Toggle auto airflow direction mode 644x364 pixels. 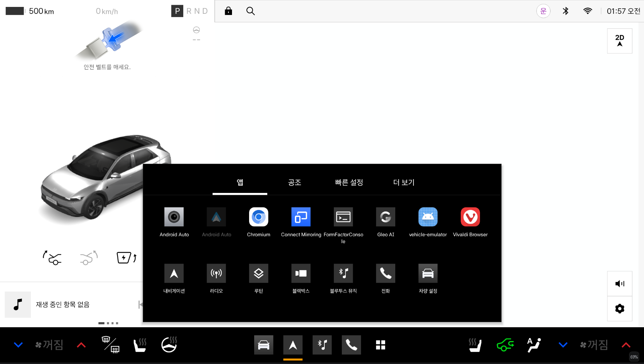pyautogui.click(x=534, y=345)
